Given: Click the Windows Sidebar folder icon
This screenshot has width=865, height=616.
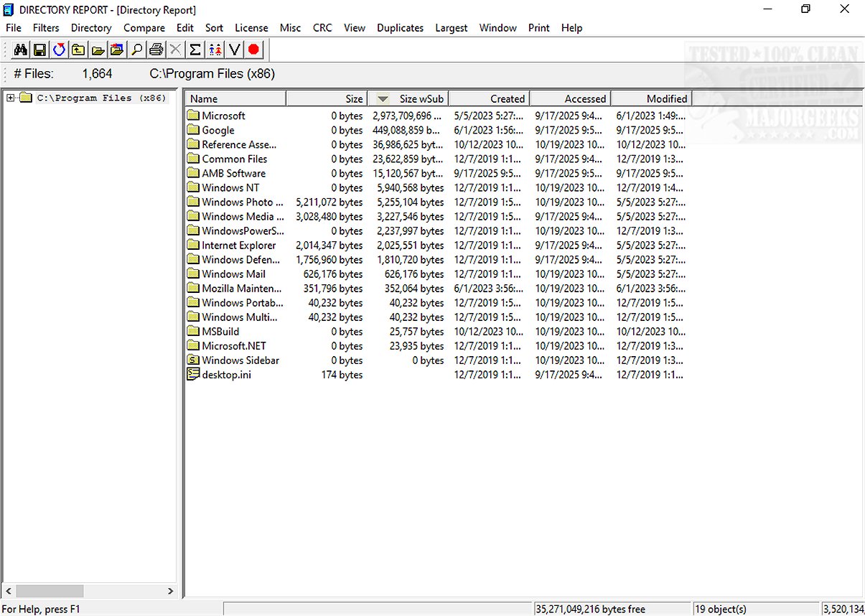Looking at the screenshot, I should (193, 360).
